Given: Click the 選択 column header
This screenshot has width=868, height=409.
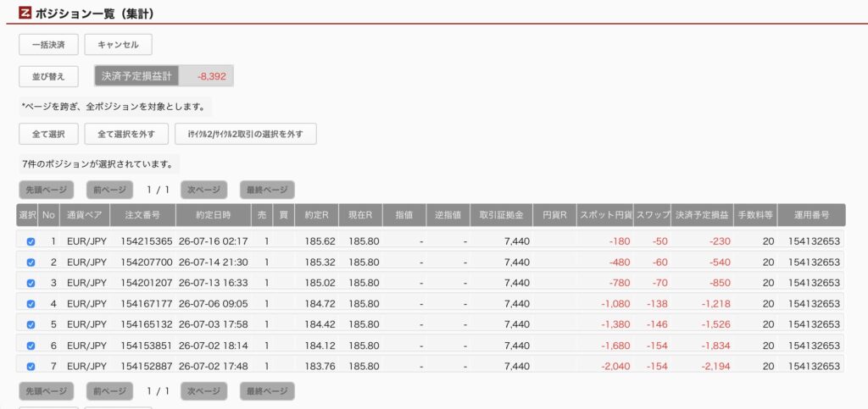Looking at the screenshot, I should pyautogui.click(x=27, y=215).
